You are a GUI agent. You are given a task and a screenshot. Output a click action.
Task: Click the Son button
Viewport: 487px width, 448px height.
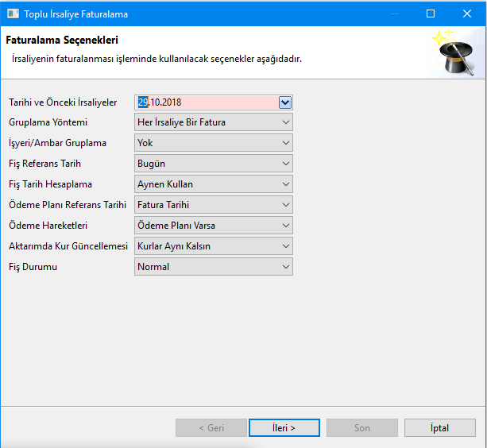tap(362, 428)
